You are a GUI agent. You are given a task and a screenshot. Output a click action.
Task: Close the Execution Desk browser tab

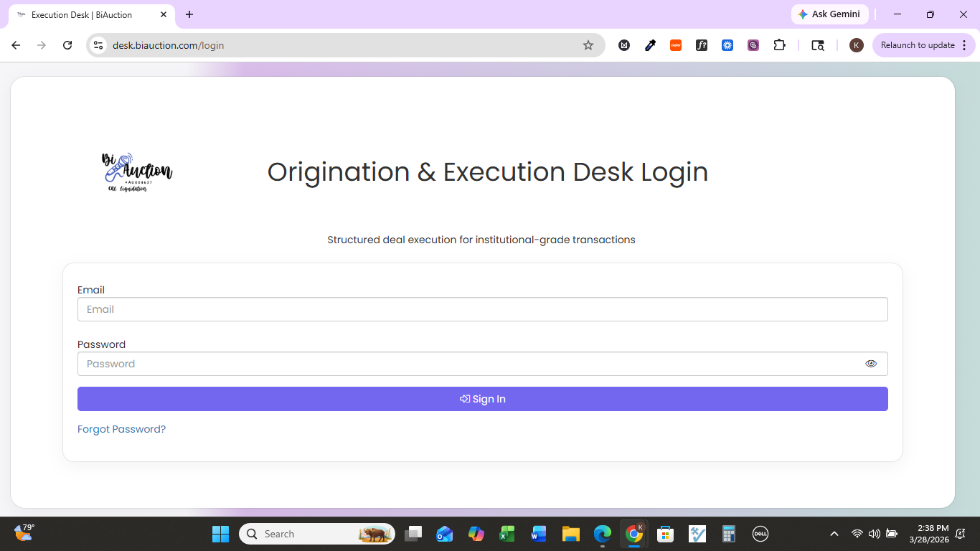[164, 14]
